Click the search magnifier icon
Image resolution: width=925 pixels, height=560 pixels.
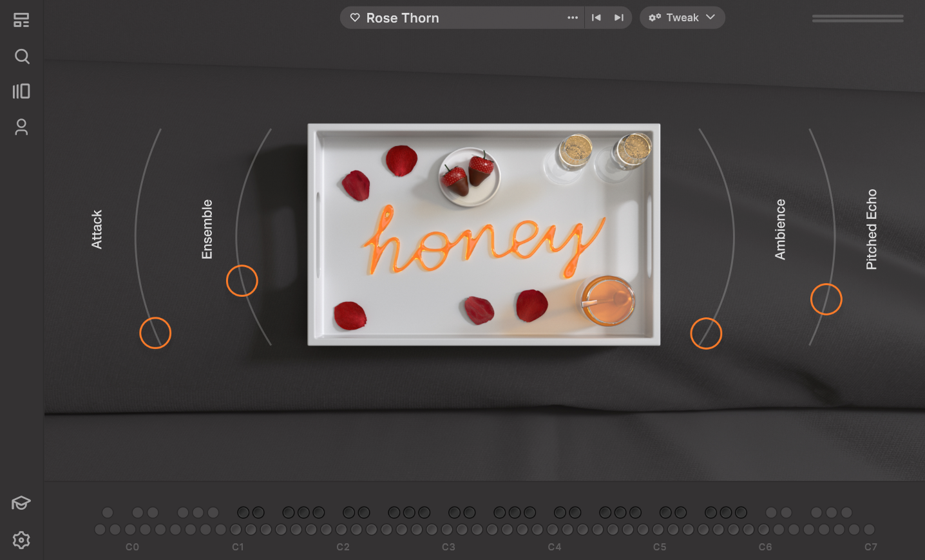[22, 57]
